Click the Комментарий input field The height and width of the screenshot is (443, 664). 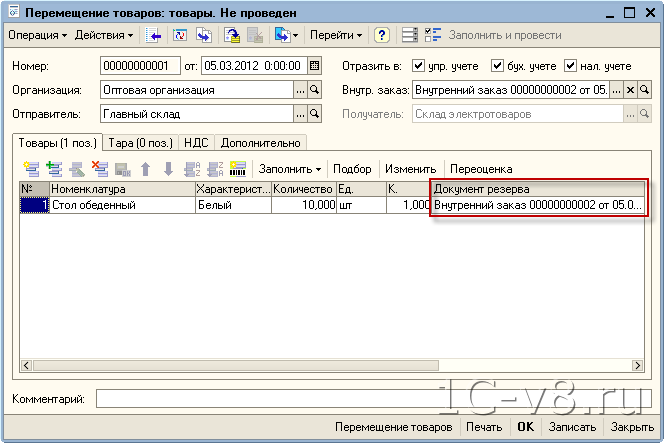click(x=374, y=399)
